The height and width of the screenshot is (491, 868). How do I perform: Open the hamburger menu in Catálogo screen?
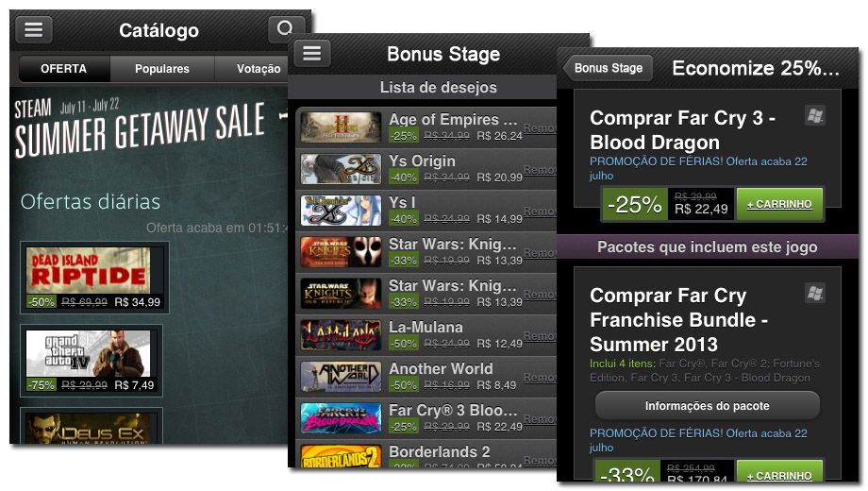pyautogui.click(x=34, y=29)
